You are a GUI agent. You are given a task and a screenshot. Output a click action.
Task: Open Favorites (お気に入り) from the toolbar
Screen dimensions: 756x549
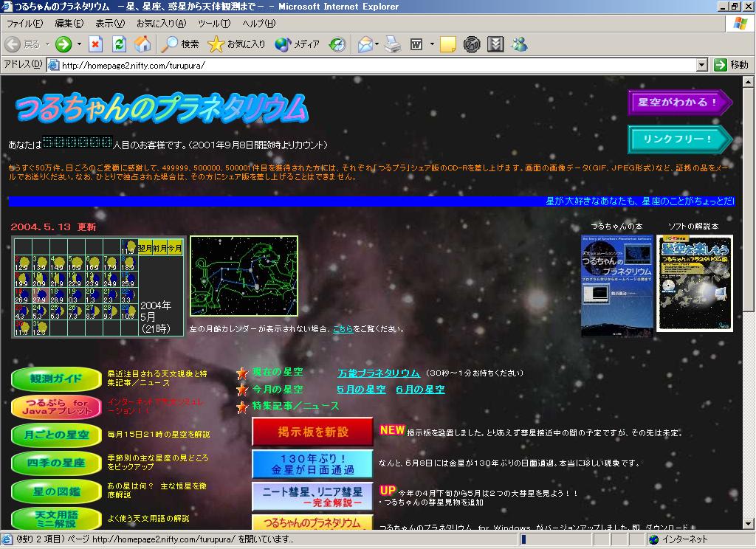tap(236, 44)
